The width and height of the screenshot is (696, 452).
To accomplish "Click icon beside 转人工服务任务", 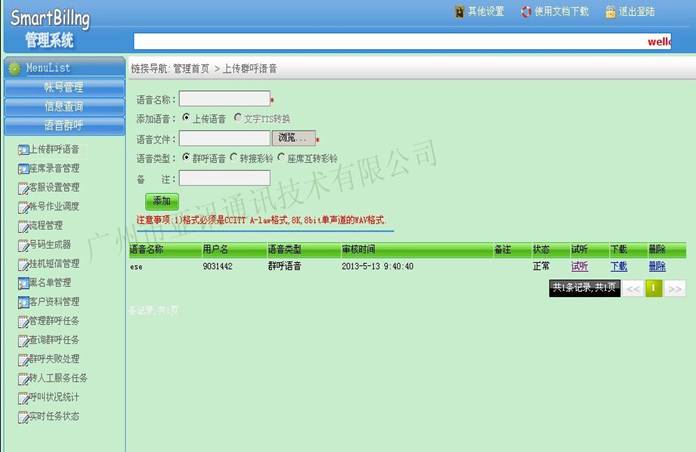I will [23, 379].
